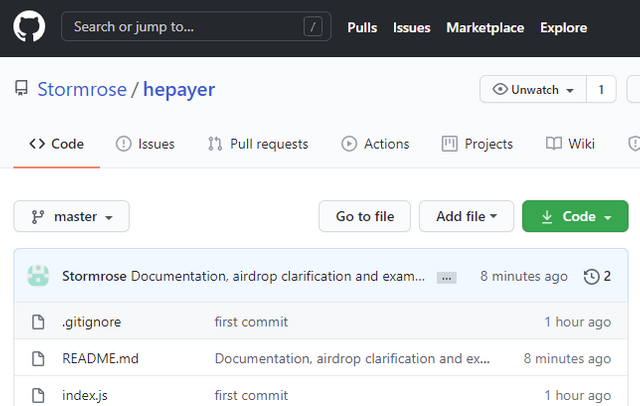
Task: Open the green Code download dropdown
Action: tap(575, 216)
